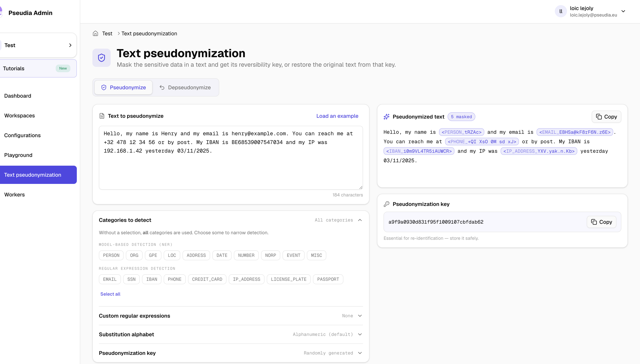Screen dimensions: 640x364
Task: Click inside the text to pseudonymize box
Action: [231, 157]
